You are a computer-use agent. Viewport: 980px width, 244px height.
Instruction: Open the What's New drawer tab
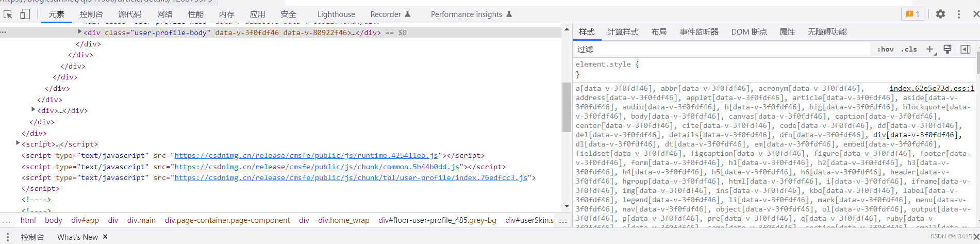point(77,237)
